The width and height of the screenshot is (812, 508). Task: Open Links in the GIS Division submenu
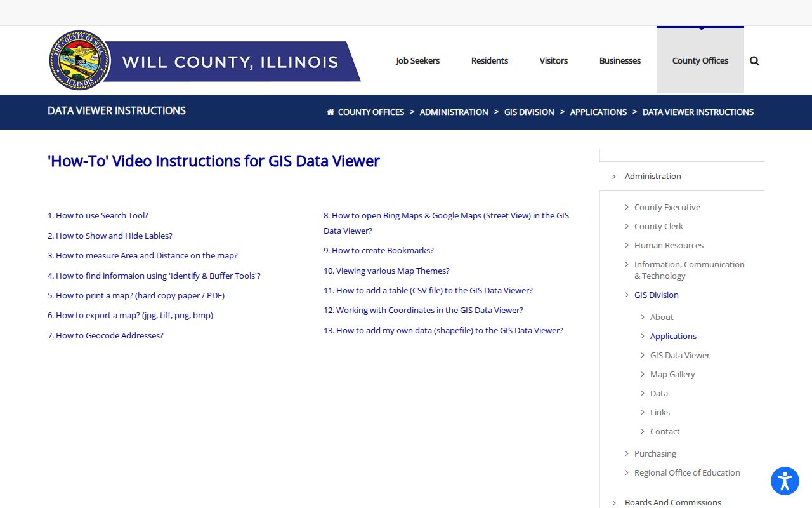point(660,412)
